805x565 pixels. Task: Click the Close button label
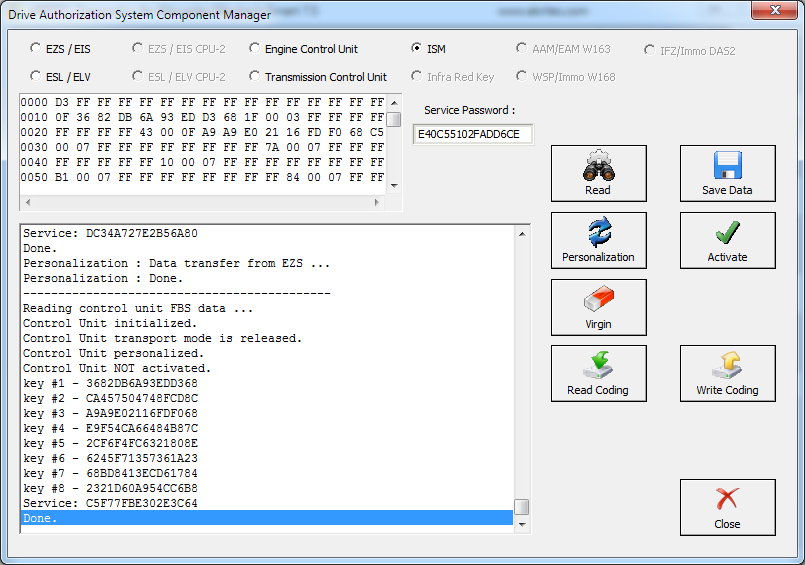[727, 524]
